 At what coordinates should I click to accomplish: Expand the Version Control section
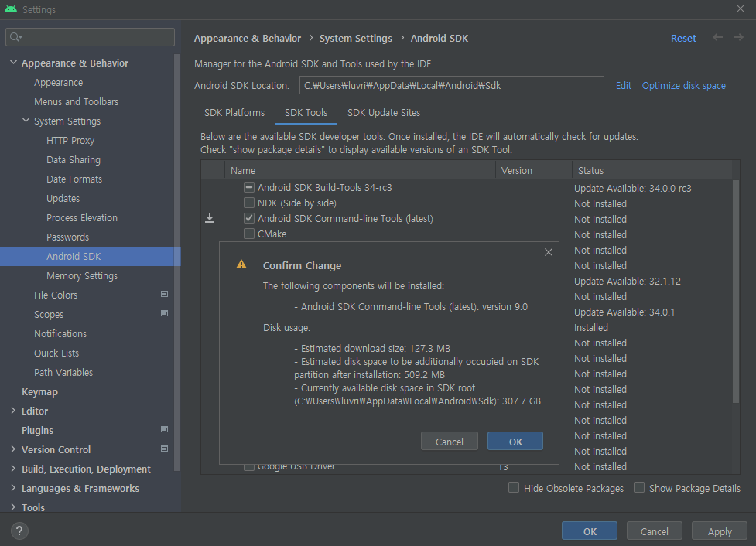point(13,449)
